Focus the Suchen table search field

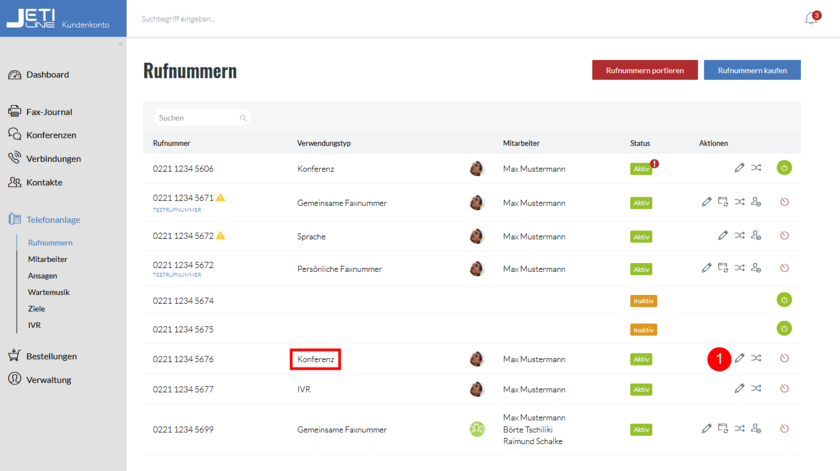click(x=202, y=118)
